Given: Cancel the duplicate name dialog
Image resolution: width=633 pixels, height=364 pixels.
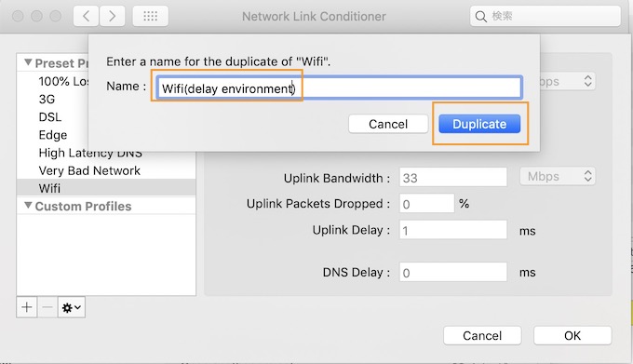Looking at the screenshot, I should 388,124.
